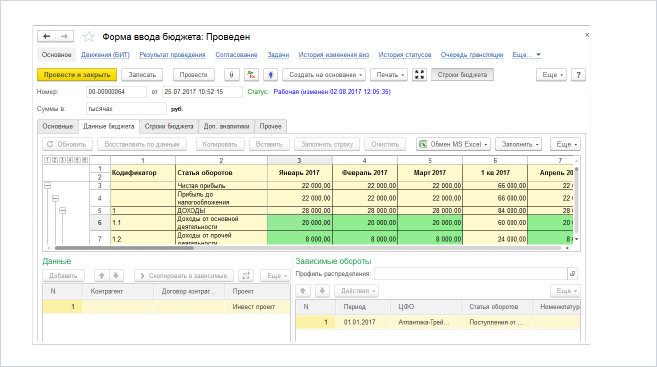Click the Провести и закрыть button
Screen dimensions: 657x367
pyautogui.click(x=77, y=75)
